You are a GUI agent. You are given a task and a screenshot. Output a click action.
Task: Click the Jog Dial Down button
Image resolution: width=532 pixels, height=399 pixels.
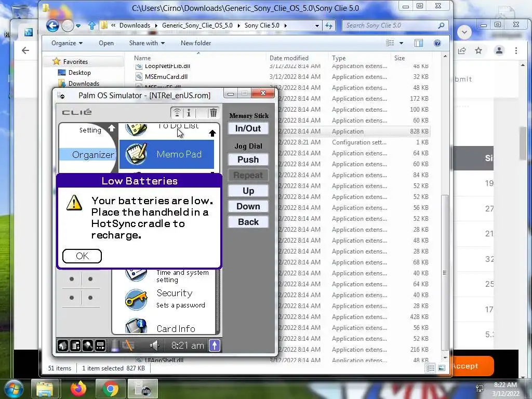(x=248, y=206)
